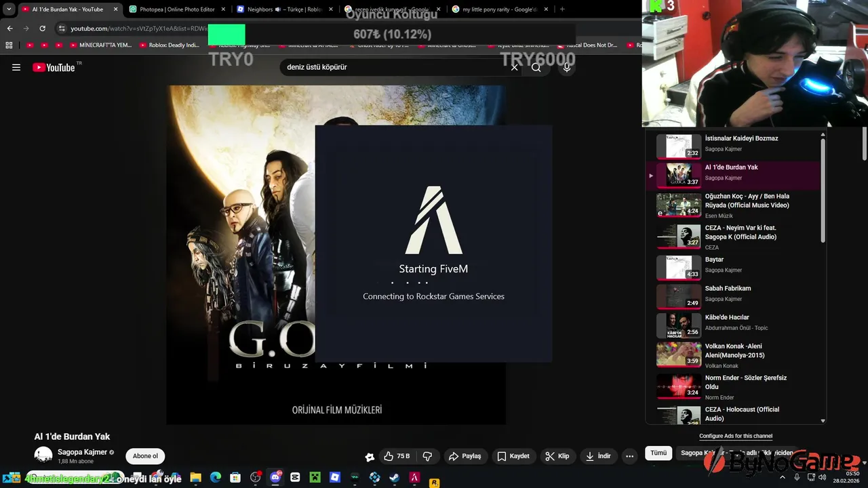Play Oğuzhan Koç - Ayy playlist video

tap(735, 205)
